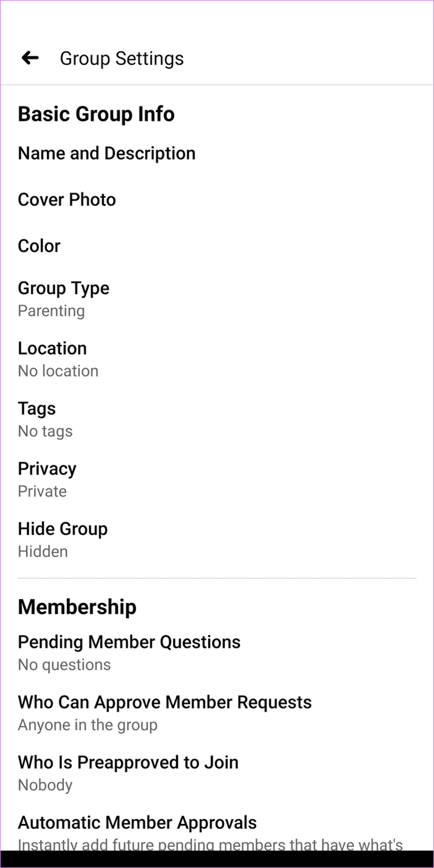This screenshot has width=434, height=868.
Task: Tap the Group Settings title
Action: (122, 58)
